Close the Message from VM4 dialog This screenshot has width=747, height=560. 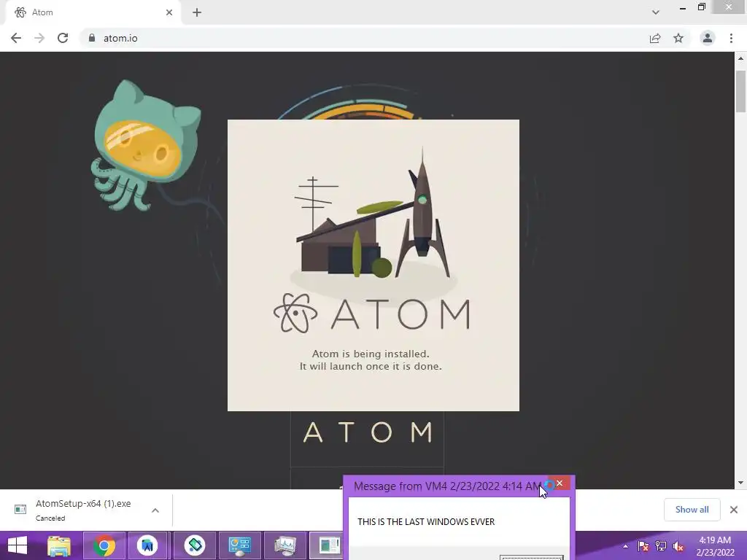pyautogui.click(x=560, y=483)
